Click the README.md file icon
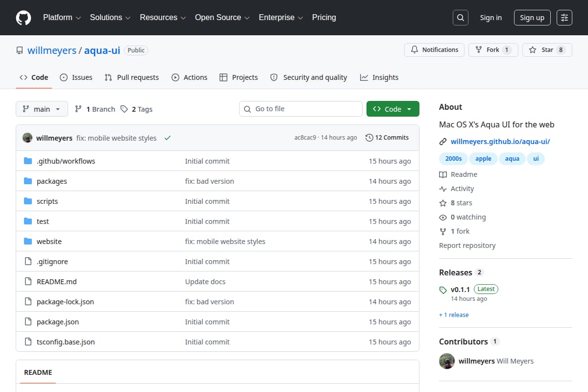Screen dimensions: 588x392 tap(28, 282)
